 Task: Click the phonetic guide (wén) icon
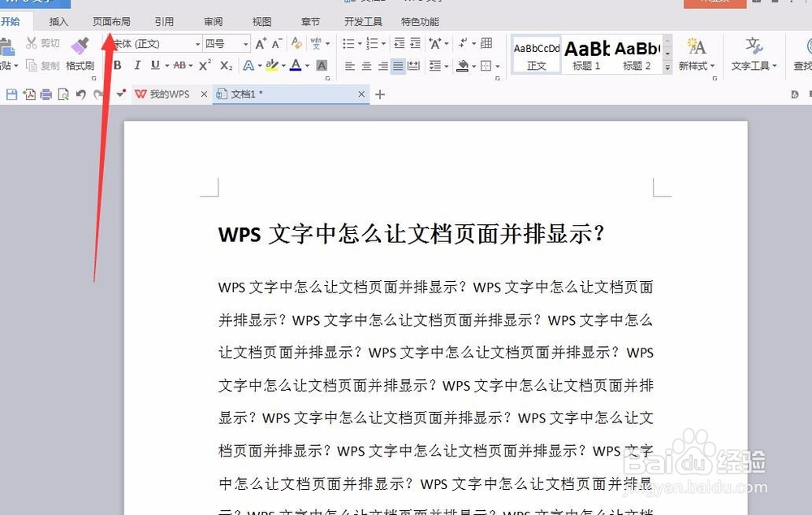coord(316,44)
